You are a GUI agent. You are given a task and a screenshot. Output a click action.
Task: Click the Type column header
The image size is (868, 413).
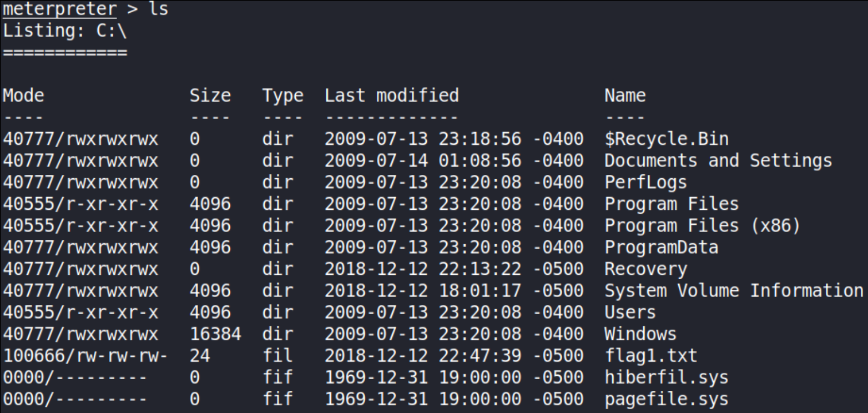point(283,96)
